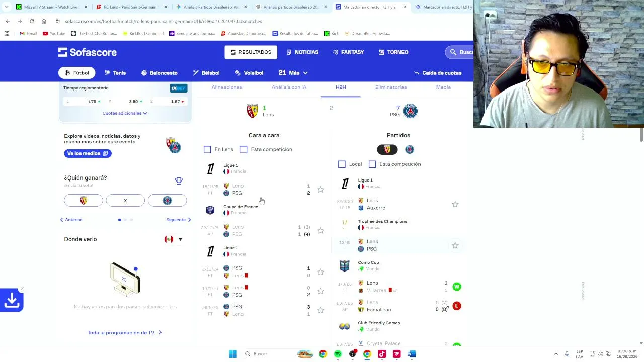Star the PSG 3-1 Lens match

tap(320, 310)
